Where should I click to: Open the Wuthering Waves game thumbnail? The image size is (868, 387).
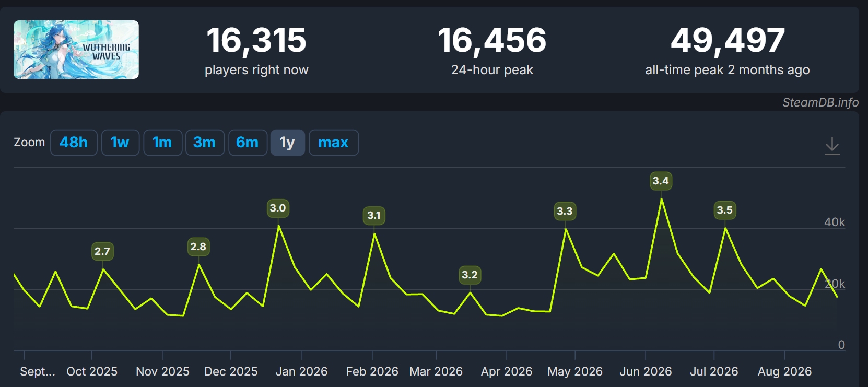click(x=76, y=50)
